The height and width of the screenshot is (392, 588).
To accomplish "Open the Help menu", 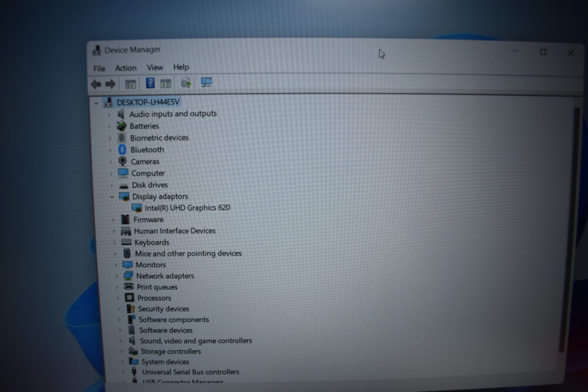I will coord(181,67).
